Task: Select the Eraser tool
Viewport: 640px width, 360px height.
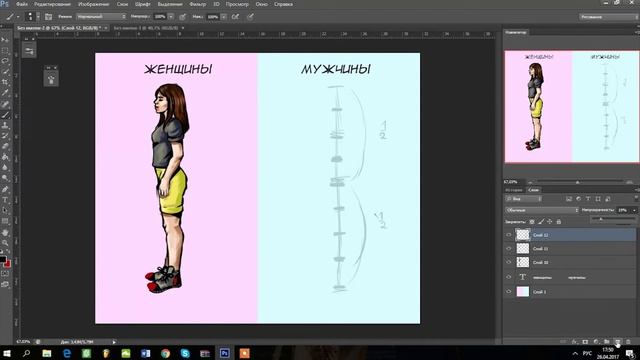Action: [5, 147]
